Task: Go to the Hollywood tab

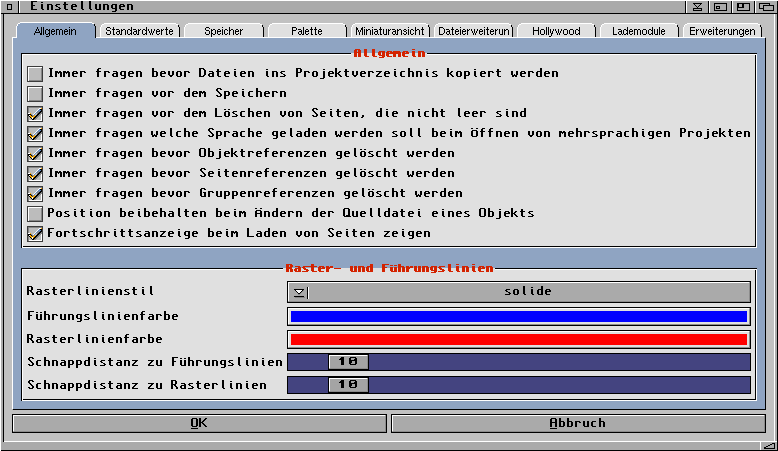Action: pyautogui.click(x=556, y=31)
